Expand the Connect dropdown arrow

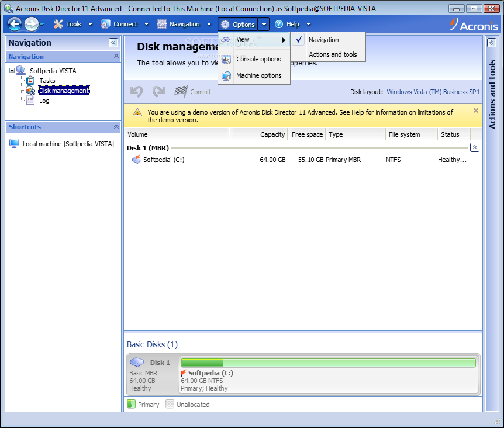tap(147, 24)
